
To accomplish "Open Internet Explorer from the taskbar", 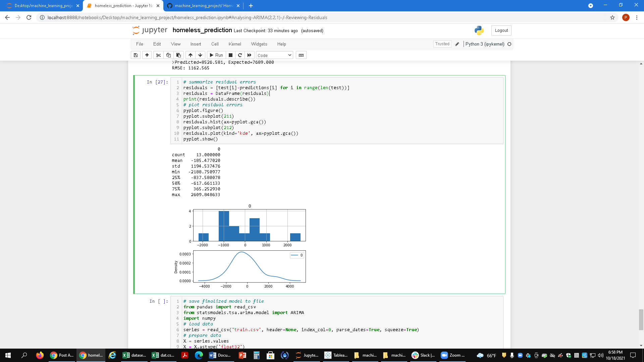I will click(x=112, y=355).
